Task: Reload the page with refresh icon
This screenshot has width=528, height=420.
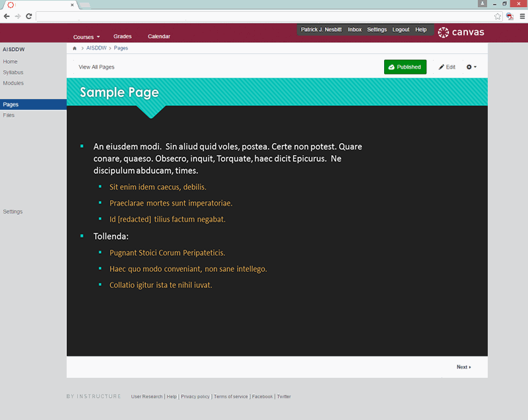Action: (x=28, y=16)
